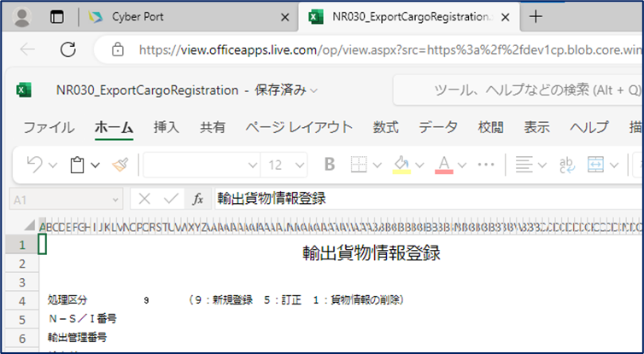Open the text alignment icon

524,164
